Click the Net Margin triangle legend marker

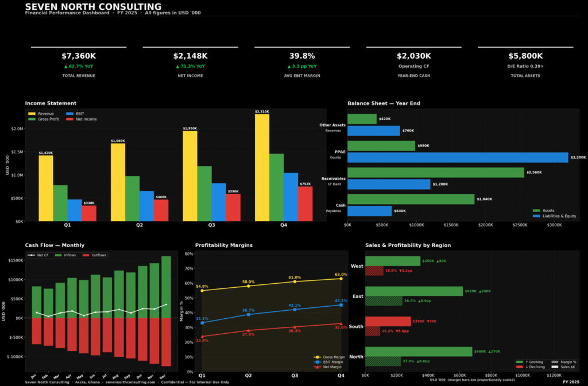tap(316, 366)
